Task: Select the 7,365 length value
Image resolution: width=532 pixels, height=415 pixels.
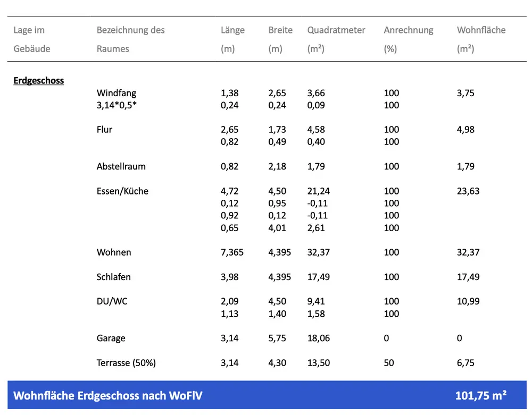Action: coord(232,252)
